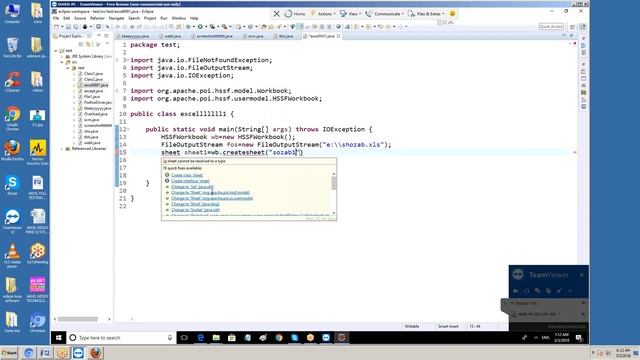Expand the JRE System Library node
This screenshot has width=640, height=360.
coord(62,56)
